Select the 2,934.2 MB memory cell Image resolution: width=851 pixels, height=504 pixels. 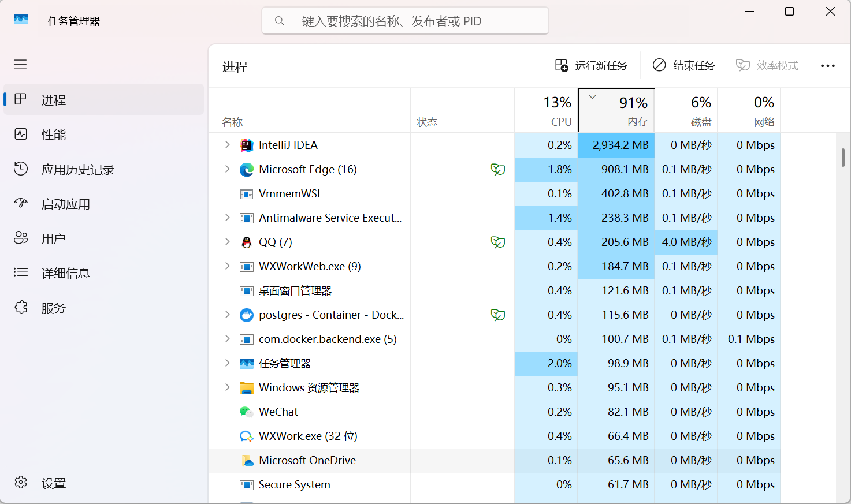click(x=616, y=145)
